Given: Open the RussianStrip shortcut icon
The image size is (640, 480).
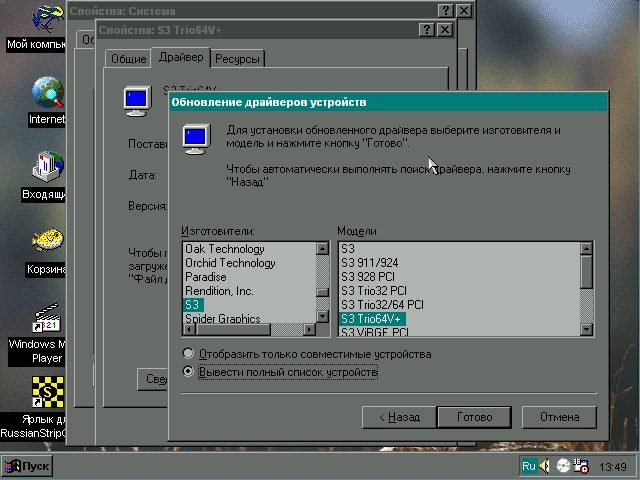Looking at the screenshot, I should click(48, 392).
